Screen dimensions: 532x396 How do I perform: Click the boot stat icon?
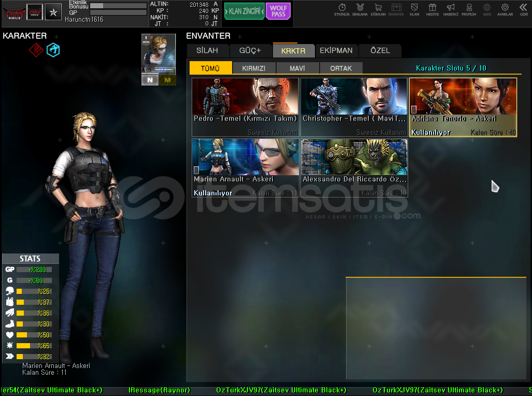click(x=10, y=323)
